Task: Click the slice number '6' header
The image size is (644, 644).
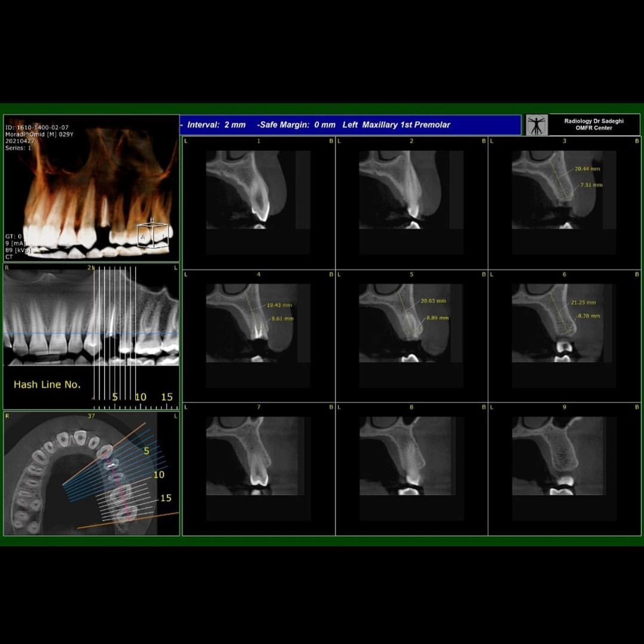Action: pos(564,274)
